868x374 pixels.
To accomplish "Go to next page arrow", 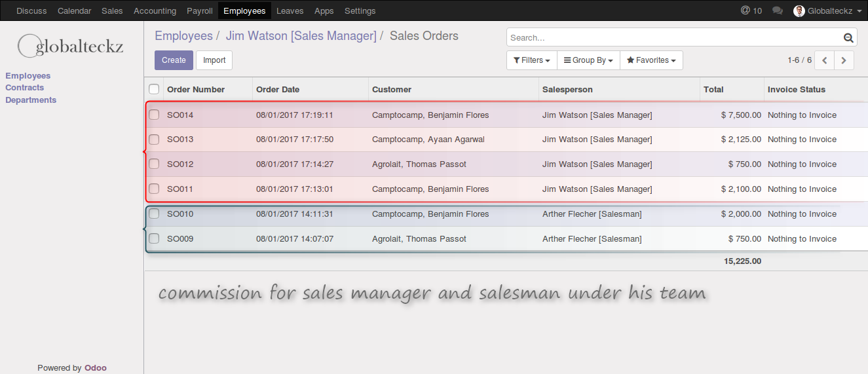I will point(844,60).
